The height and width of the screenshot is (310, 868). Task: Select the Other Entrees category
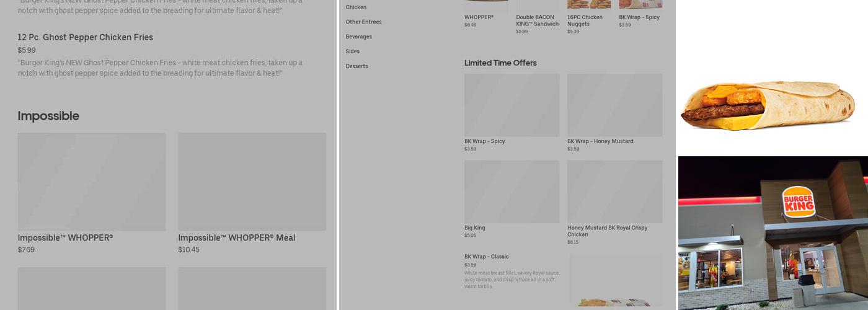363,22
